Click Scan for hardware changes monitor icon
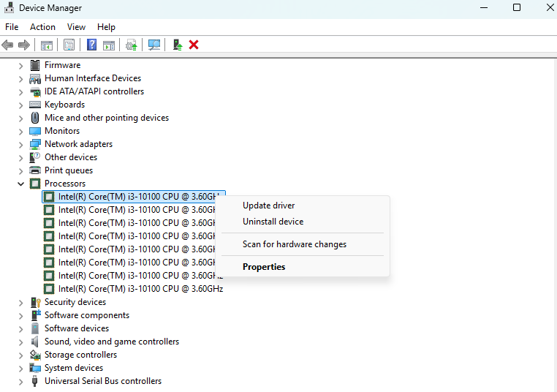The image size is (557, 392). coord(154,45)
